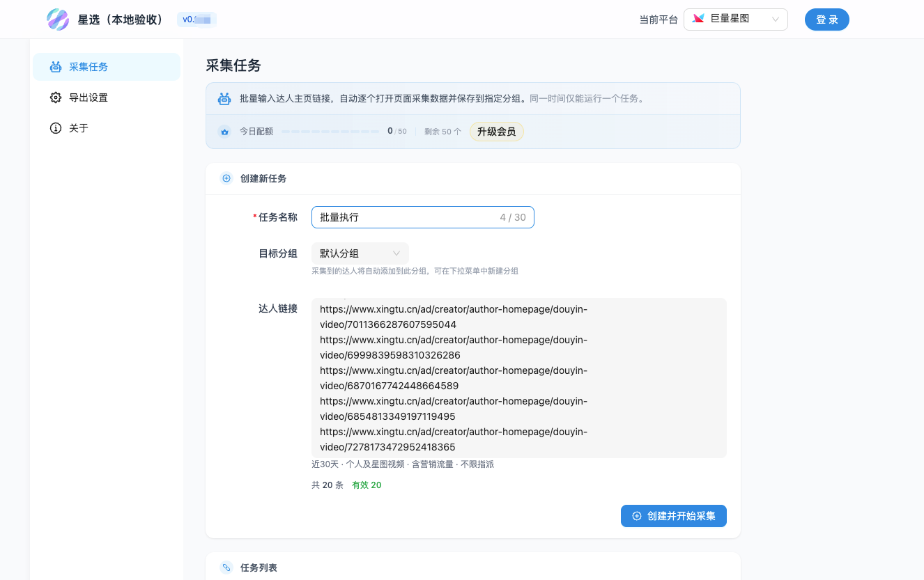This screenshot has height=580, width=924.
Task: Click the 巨量星图 platform logo icon
Action: coord(698,19)
